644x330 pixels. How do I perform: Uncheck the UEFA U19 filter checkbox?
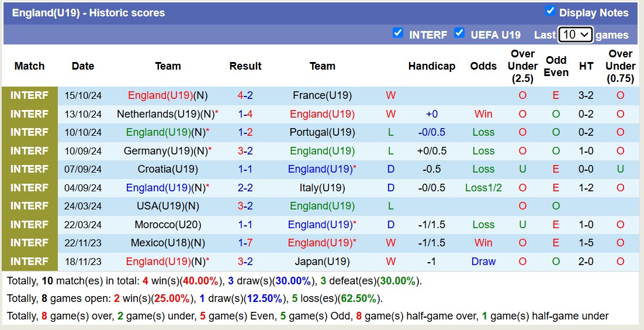(459, 33)
